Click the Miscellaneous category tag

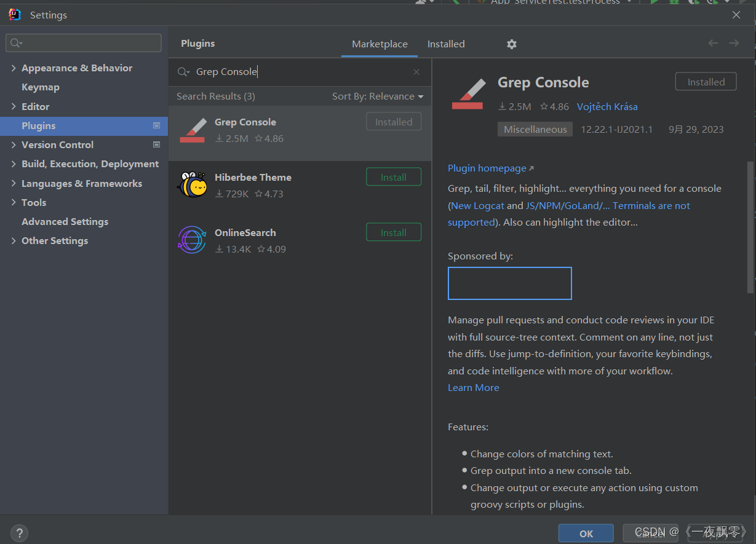(x=535, y=130)
